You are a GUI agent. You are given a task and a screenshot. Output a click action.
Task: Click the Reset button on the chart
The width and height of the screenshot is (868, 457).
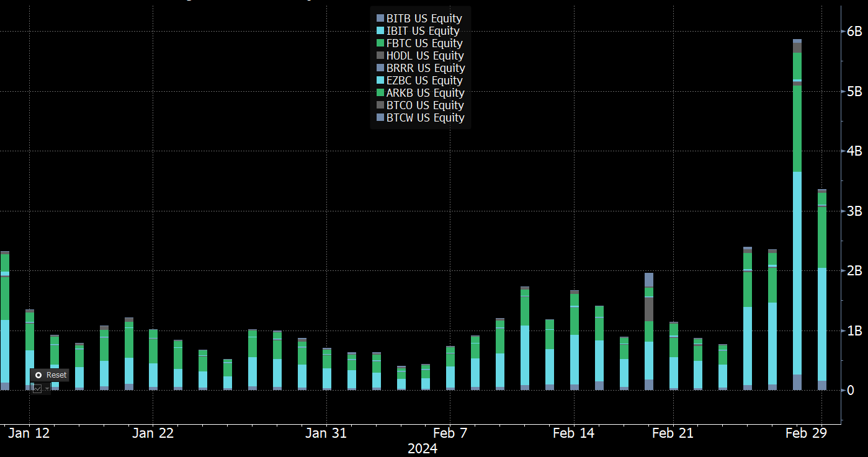tap(50, 375)
